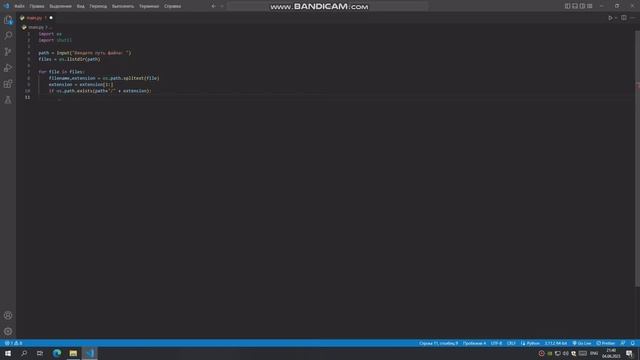This screenshot has width=640, height=360.
Task: Click main.py in the breadcrumb bar
Action: pyautogui.click(x=36, y=27)
